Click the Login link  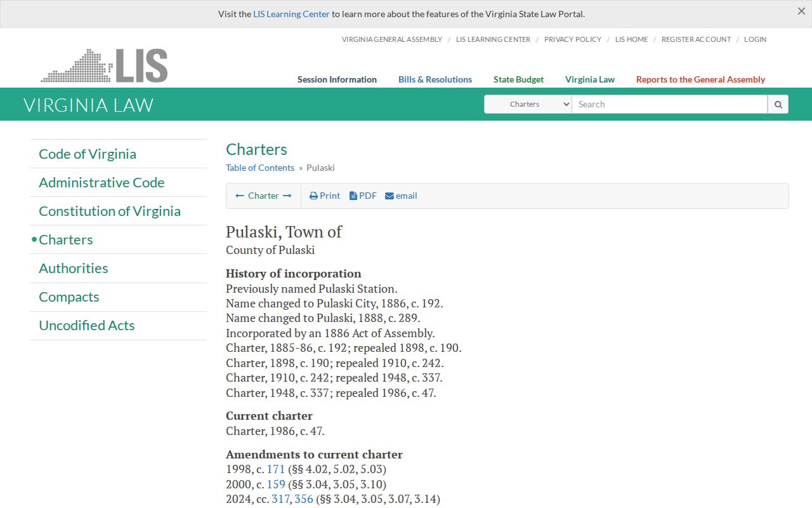point(755,39)
